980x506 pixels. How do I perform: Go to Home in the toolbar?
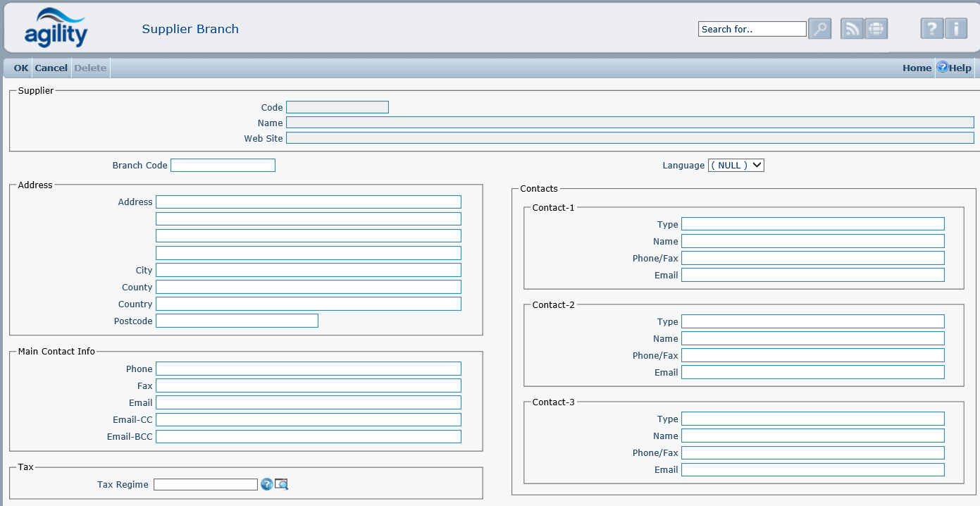pos(917,68)
